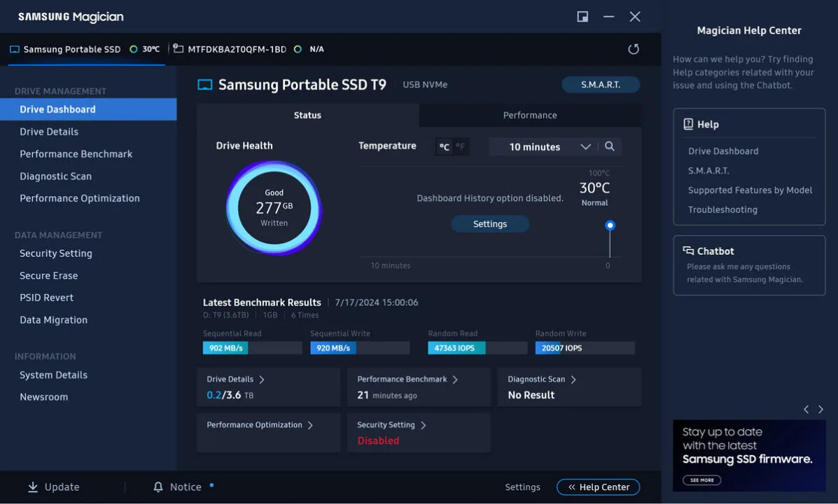Click the drive icon beside Samsung Portable SSD T9
The image size is (838, 504).
[205, 84]
